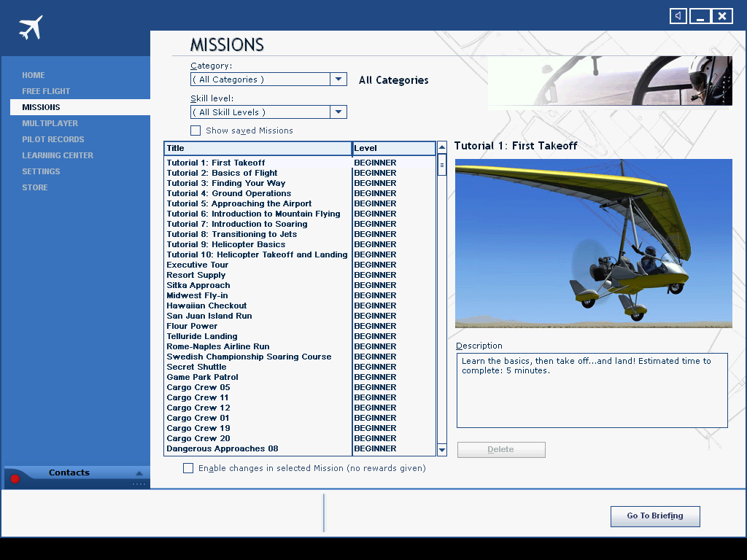Click the mission list scroll up arrow
This screenshot has height=560, width=747.
tap(441, 148)
